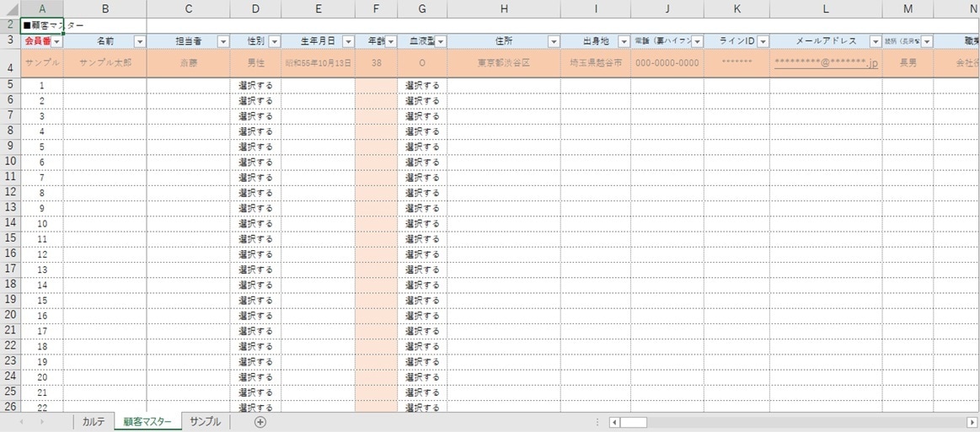The width and height of the screenshot is (980, 432).
Task: Open the filter dropdown for 住所 column
Action: pyautogui.click(x=554, y=41)
